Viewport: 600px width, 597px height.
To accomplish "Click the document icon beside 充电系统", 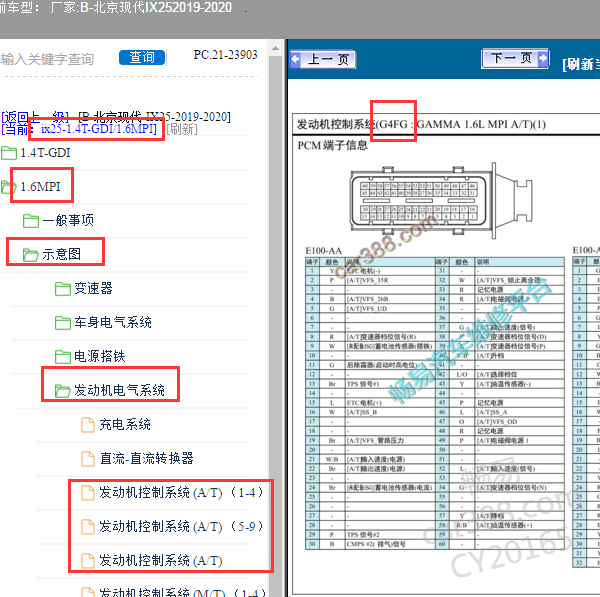I will pyautogui.click(x=88, y=425).
